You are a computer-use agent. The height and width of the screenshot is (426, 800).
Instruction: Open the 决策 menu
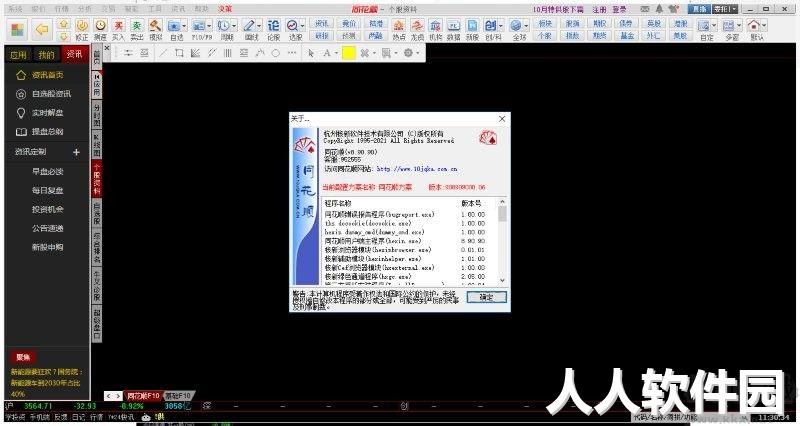pos(224,9)
